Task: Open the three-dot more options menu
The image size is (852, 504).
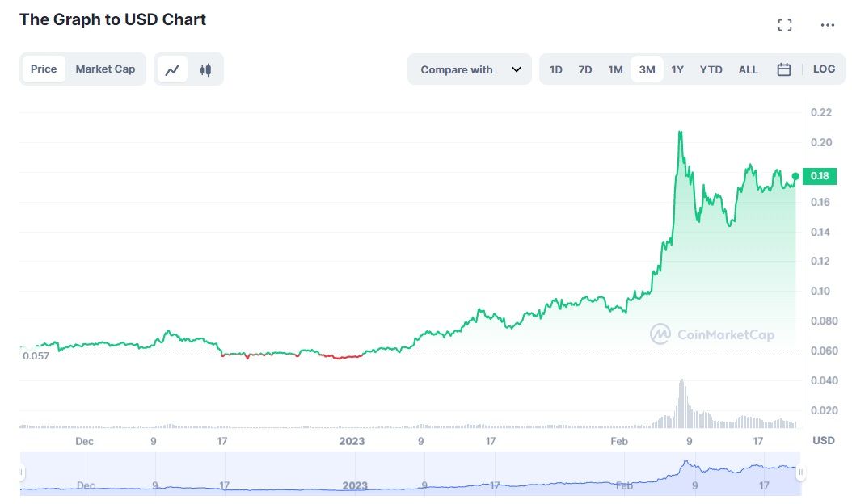Action: [827, 25]
